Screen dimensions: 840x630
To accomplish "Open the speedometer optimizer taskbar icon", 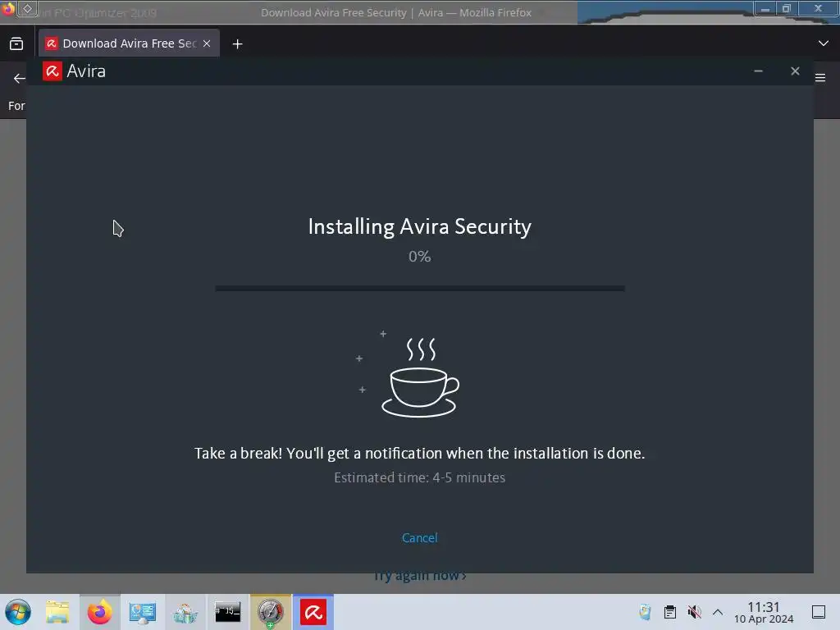I will coord(271,612).
